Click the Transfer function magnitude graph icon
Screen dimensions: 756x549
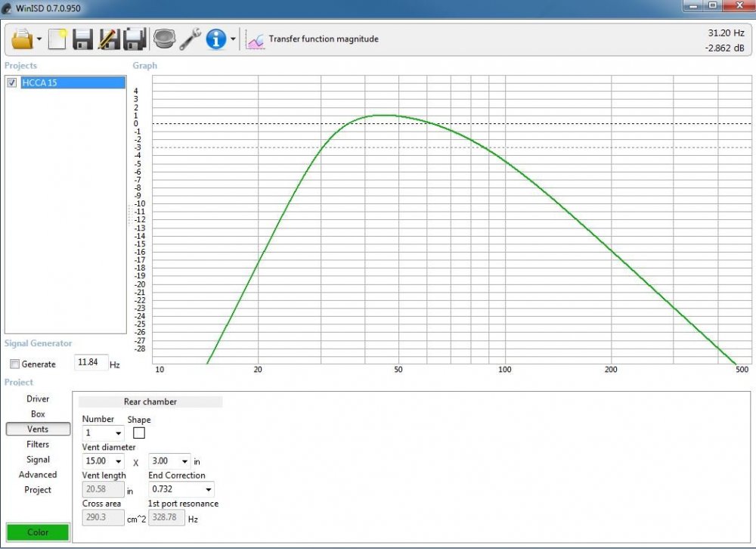[255, 39]
